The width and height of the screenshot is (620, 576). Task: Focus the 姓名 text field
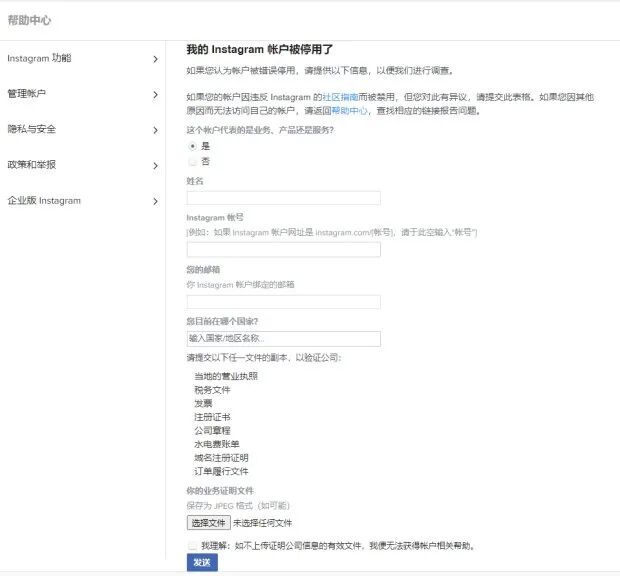(284, 198)
